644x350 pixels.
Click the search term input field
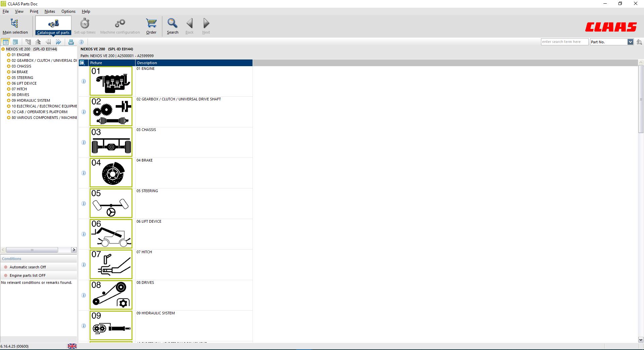tap(565, 42)
